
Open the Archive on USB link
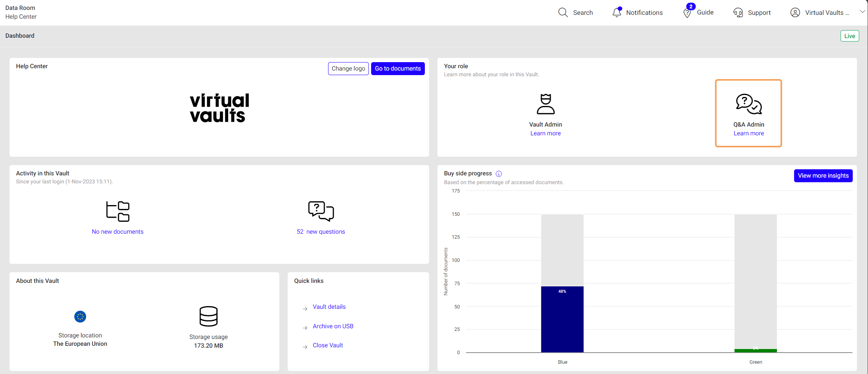click(x=333, y=326)
